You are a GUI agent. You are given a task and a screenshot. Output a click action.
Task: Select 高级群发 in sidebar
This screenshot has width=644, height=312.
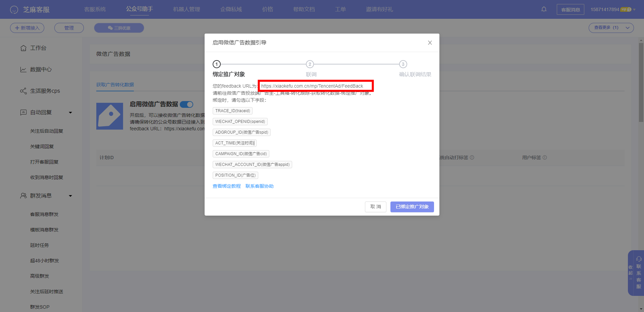40,276
